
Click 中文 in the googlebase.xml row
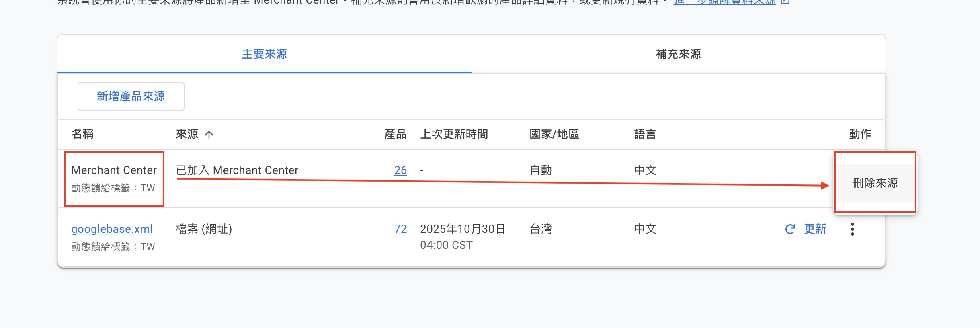645,229
